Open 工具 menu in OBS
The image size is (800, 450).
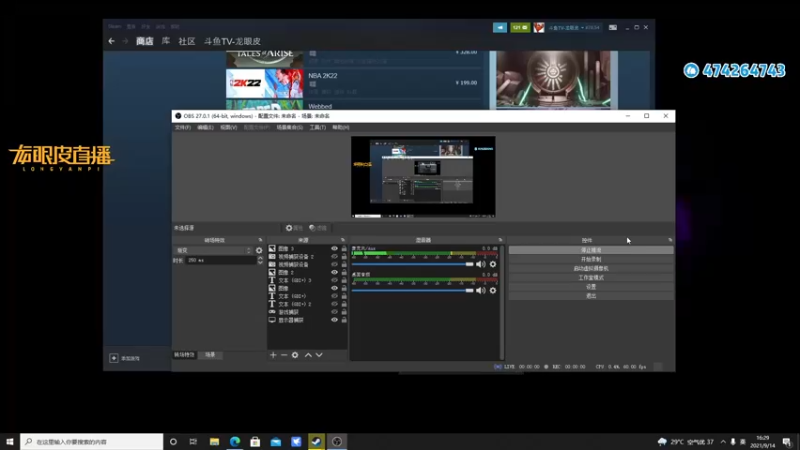click(317, 127)
